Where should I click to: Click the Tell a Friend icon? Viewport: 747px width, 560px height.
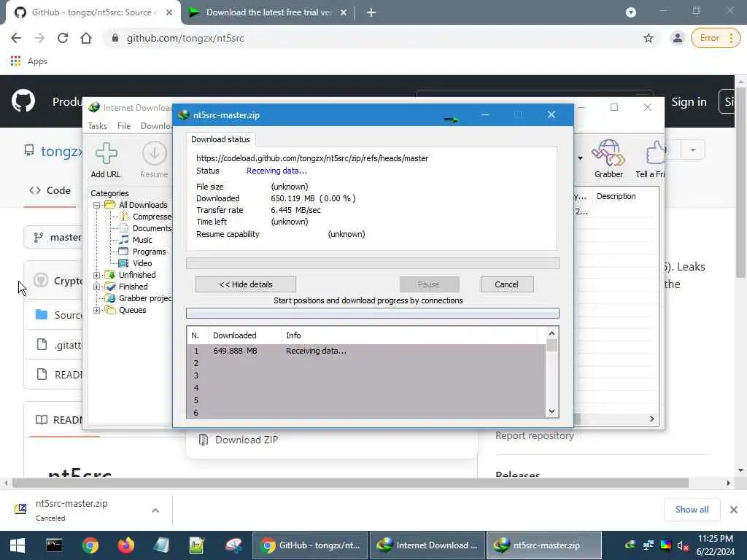[655, 152]
